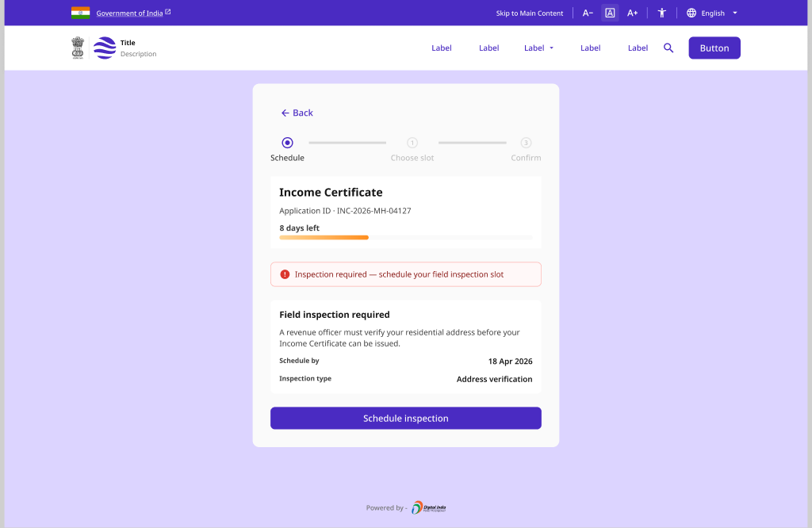The width and height of the screenshot is (812, 528).
Task: Click the external link icon beside Government of India
Action: [x=168, y=12]
